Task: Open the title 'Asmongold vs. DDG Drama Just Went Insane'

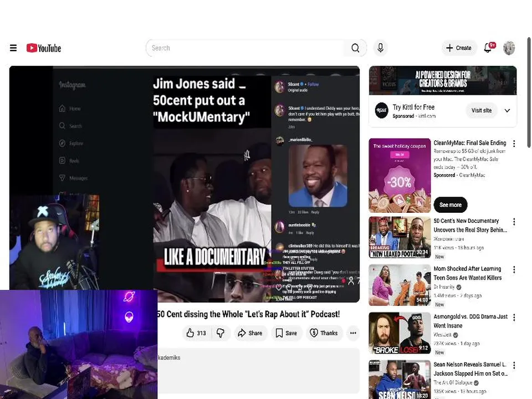Action: (470, 321)
